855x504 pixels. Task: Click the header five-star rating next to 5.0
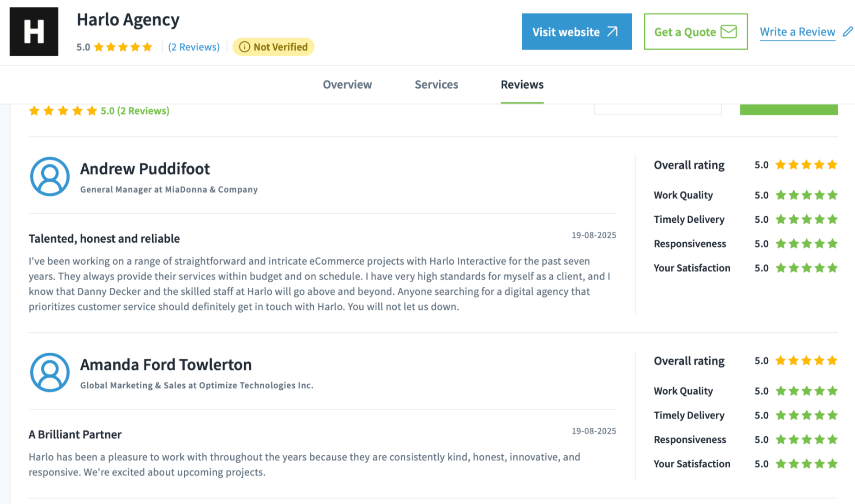(x=123, y=47)
